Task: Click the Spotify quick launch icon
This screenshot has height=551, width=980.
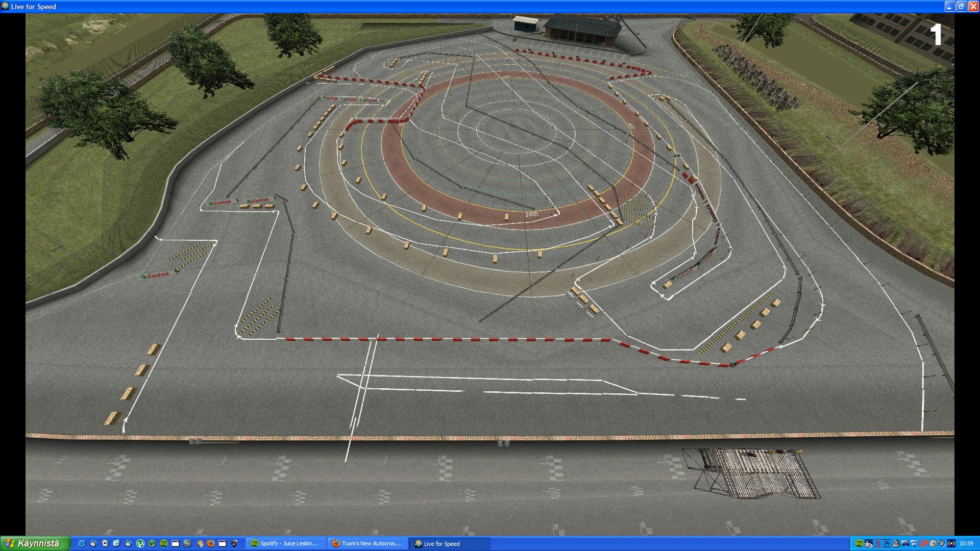Action: [x=164, y=543]
